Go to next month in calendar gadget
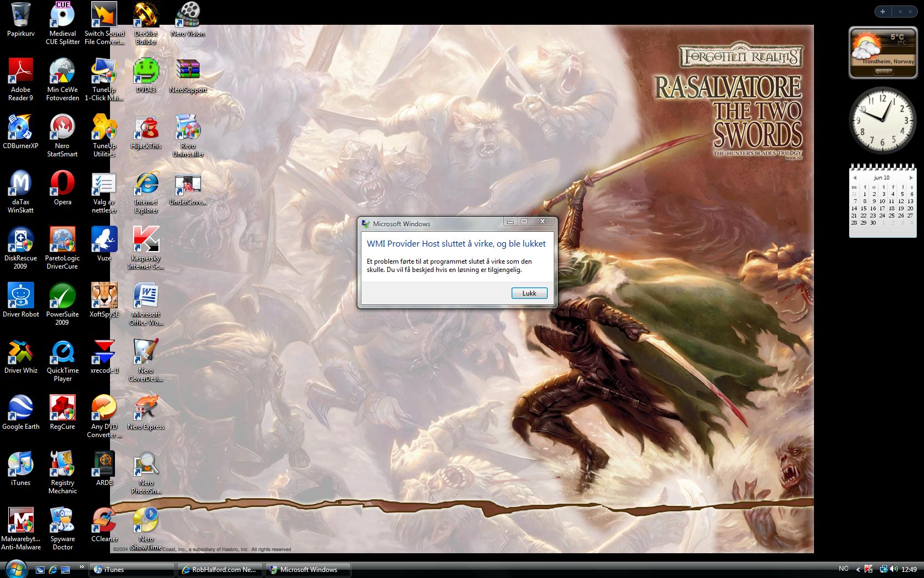The width and height of the screenshot is (924, 578). (911, 178)
